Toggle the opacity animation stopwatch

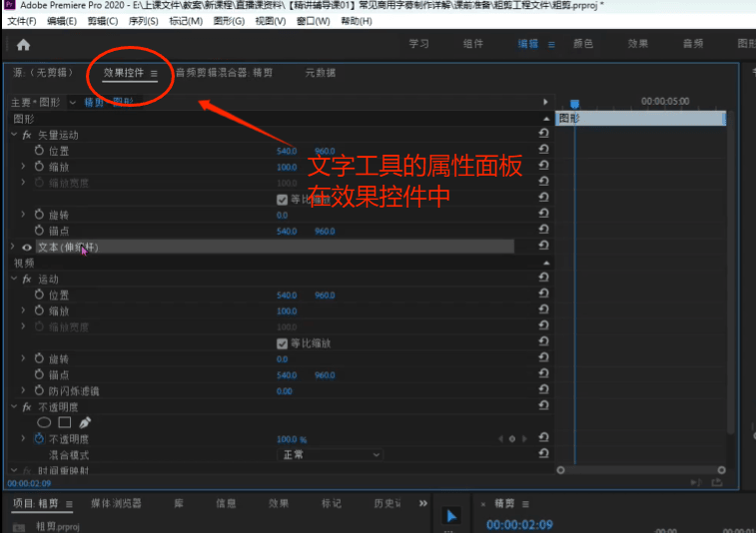[x=39, y=438]
